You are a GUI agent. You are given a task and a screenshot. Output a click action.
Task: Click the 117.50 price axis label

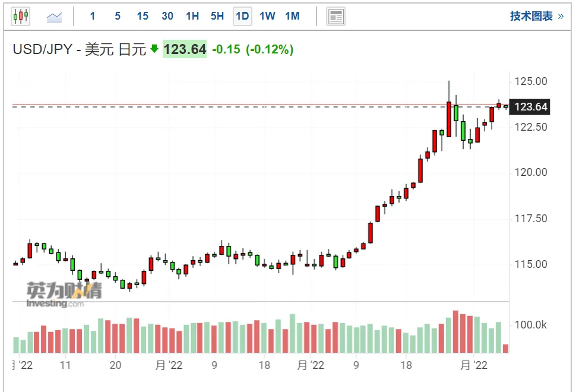(x=531, y=219)
